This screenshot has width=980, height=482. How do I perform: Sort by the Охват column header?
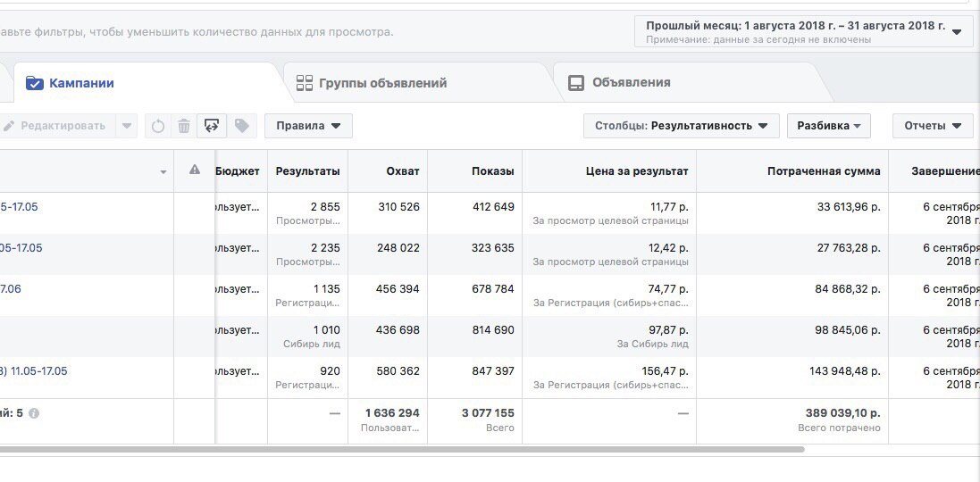[403, 171]
